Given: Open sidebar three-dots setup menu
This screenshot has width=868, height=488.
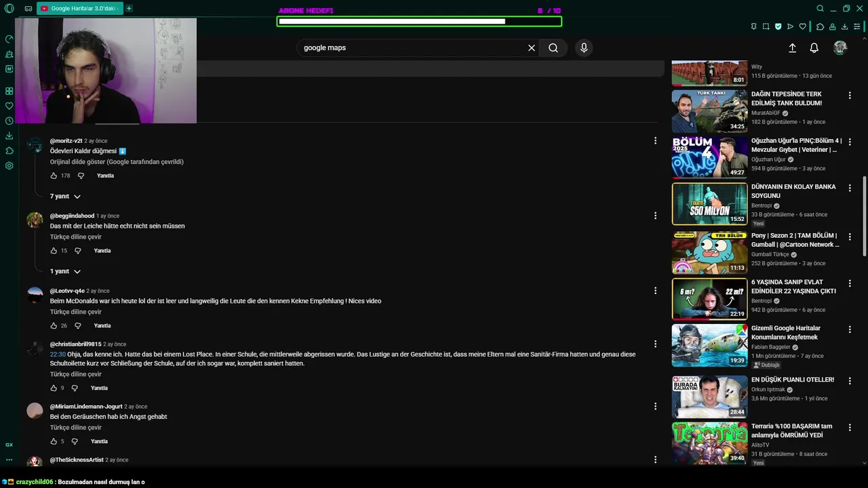Looking at the screenshot, I should [x=9, y=460].
